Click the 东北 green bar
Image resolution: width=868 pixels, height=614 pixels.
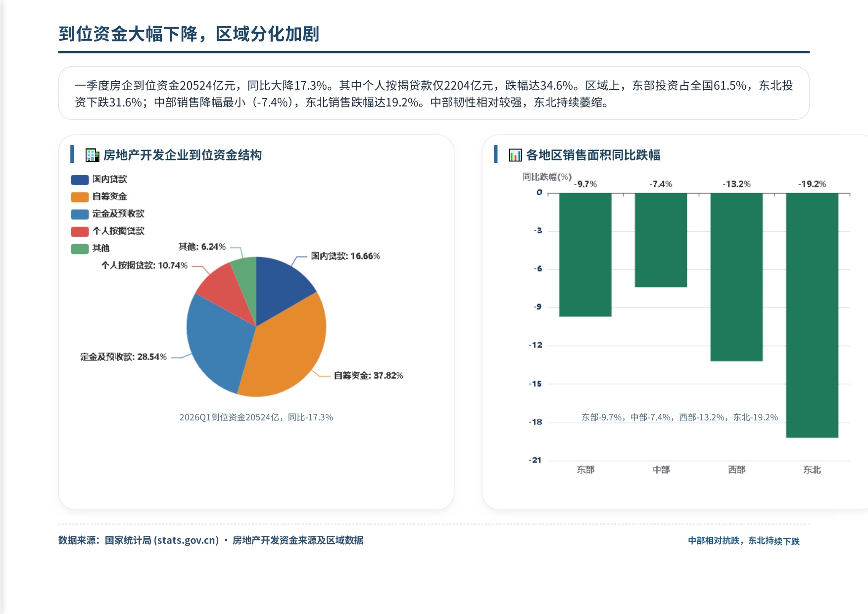coord(812,315)
